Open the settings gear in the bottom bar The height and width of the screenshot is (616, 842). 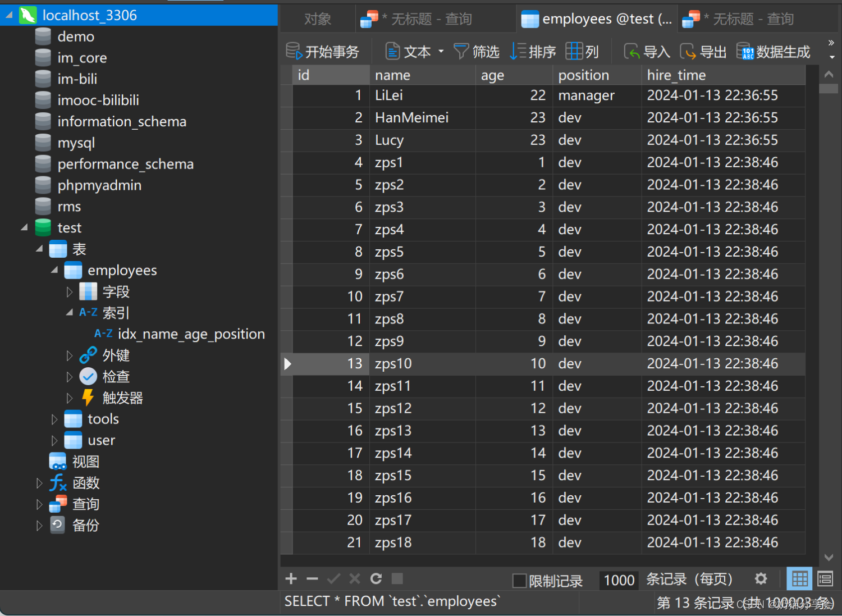click(x=761, y=579)
